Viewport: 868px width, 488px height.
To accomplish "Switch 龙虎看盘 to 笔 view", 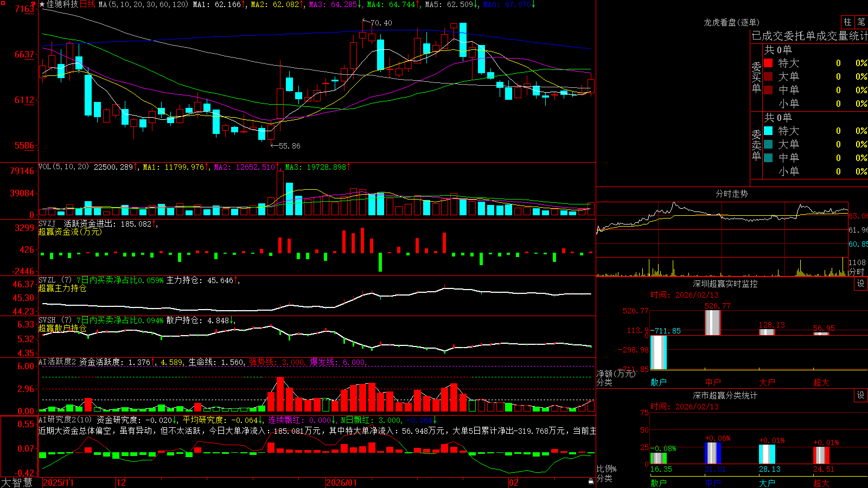I will pos(861,22).
